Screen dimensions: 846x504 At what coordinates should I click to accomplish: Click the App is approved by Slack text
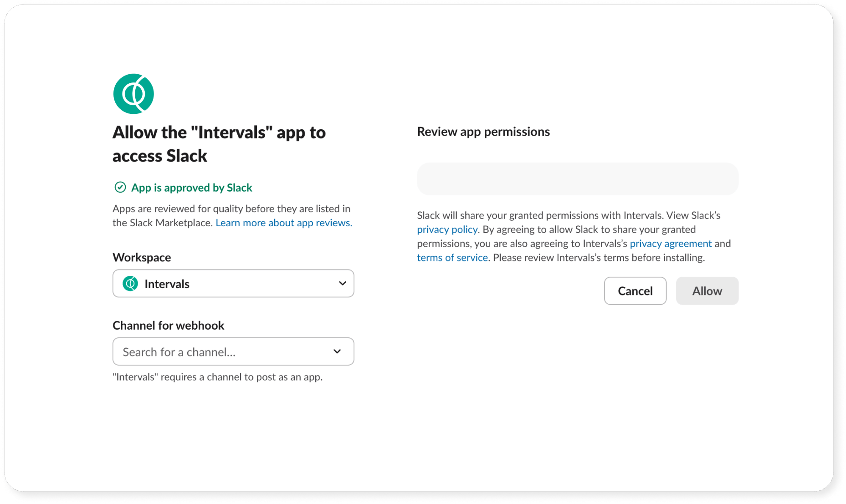191,188
